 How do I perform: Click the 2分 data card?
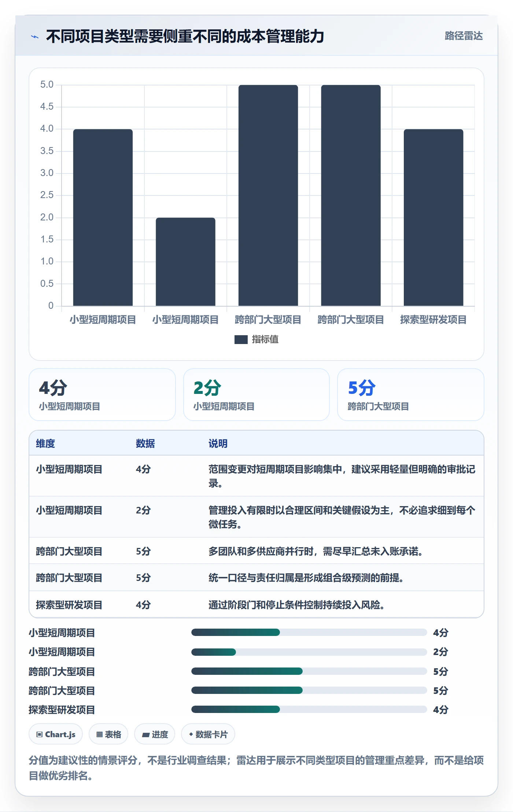click(x=256, y=395)
